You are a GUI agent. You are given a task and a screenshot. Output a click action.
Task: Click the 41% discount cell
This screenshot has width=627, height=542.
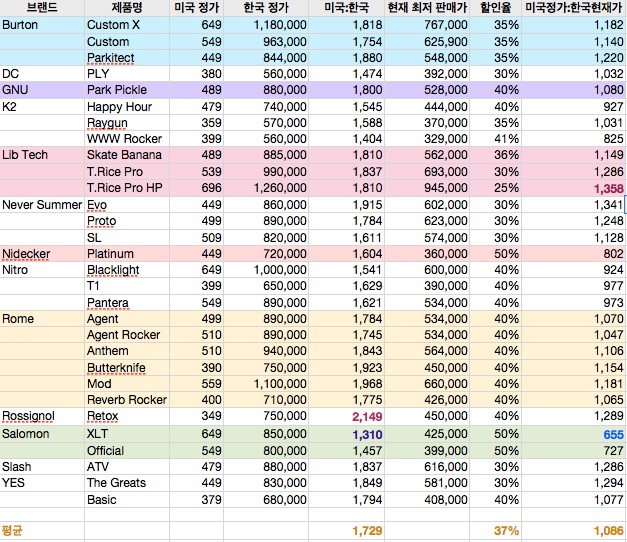495,139
